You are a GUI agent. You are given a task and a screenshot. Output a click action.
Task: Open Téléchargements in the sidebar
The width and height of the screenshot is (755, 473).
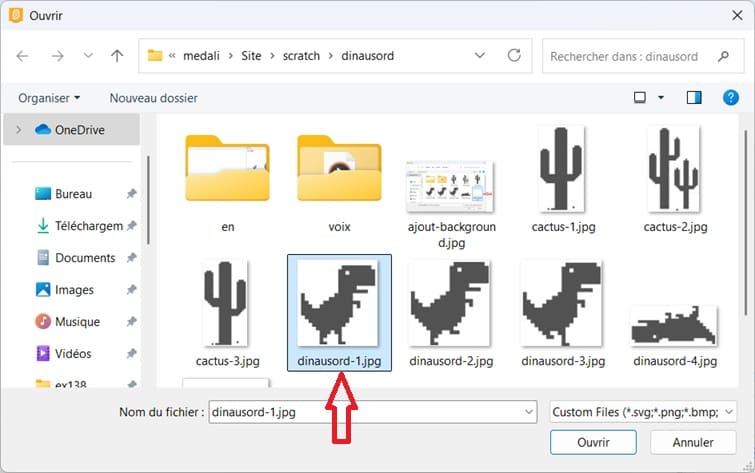coord(80,225)
